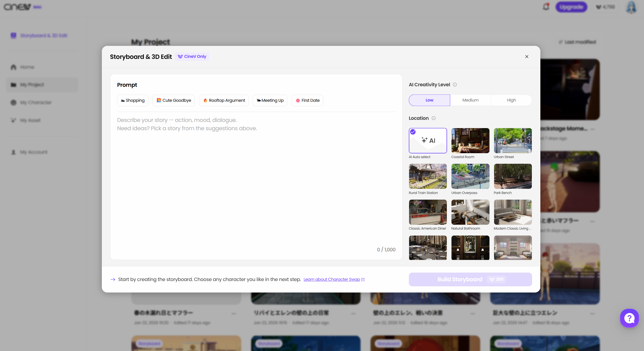644x351 pixels.
Task: Select Medium creativity level
Action: pyautogui.click(x=470, y=100)
